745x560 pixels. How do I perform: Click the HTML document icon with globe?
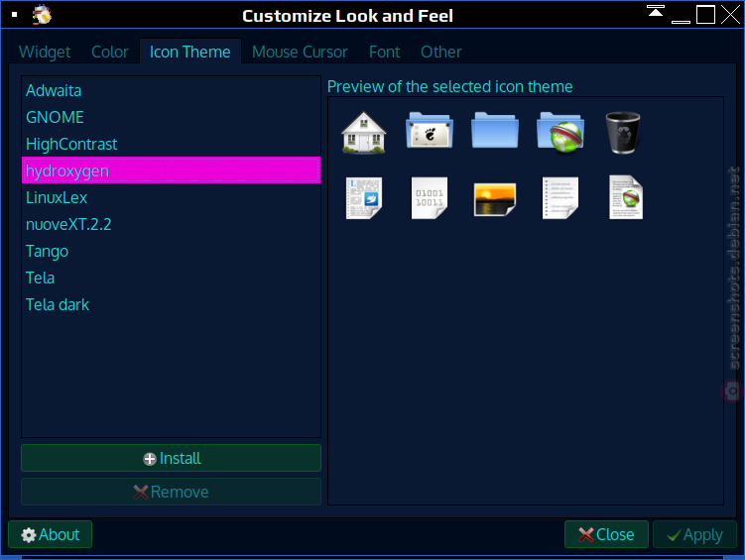(626, 197)
